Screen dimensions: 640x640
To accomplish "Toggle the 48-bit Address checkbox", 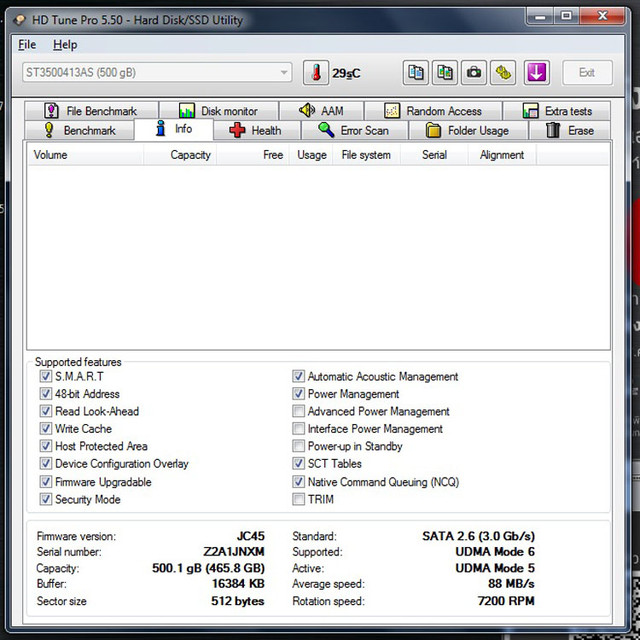I will coord(46,393).
